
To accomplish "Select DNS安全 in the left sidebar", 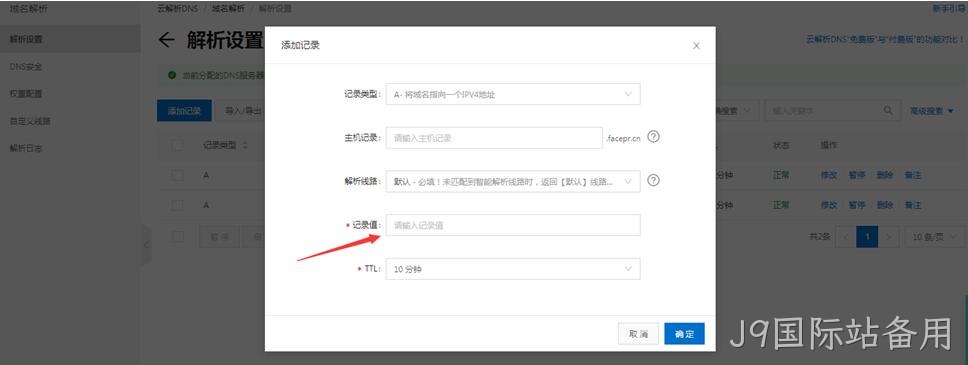I will point(26,67).
